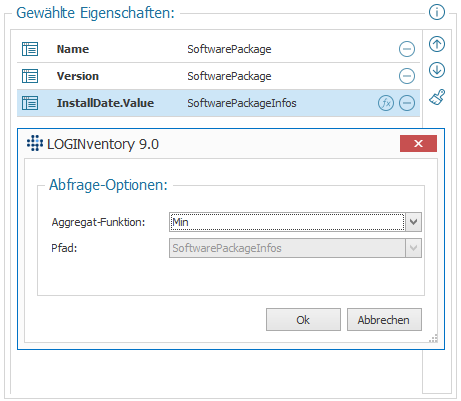Screen dimensions: 461x401
Task: Select the Name property row
Action: pyautogui.click(x=218, y=49)
